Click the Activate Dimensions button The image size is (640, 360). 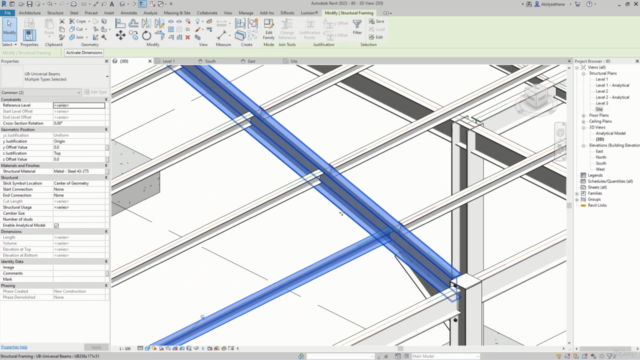(x=84, y=53)
